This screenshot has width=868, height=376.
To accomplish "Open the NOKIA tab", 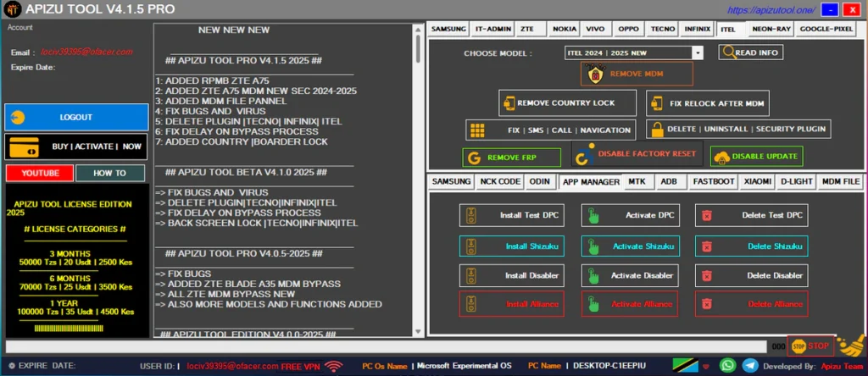I will (x=564, y=29).
